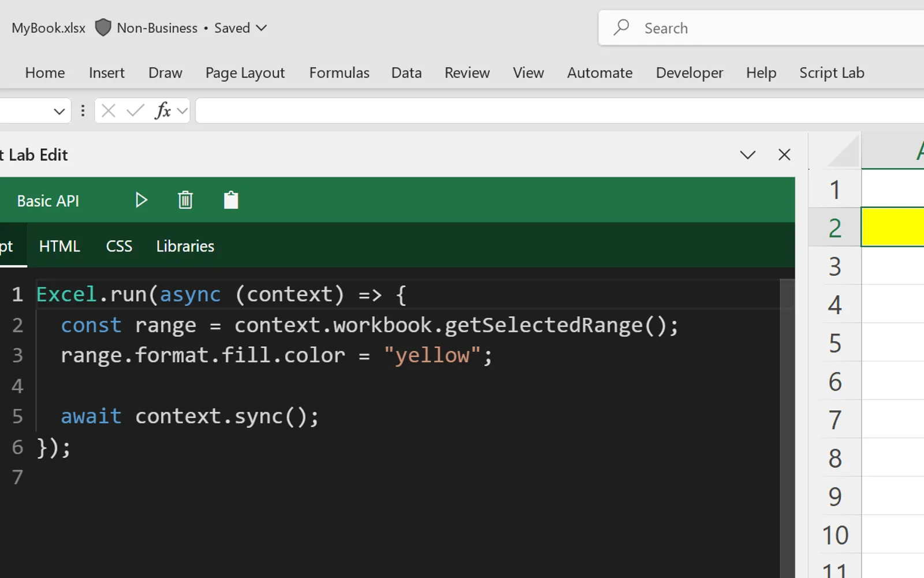Click the MyBook.xlsx file name

(x=49, y=28)
